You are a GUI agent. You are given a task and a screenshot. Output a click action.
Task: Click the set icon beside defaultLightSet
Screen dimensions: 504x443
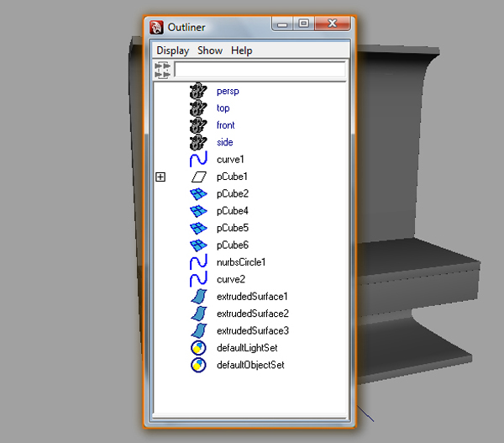coord(198,348)
